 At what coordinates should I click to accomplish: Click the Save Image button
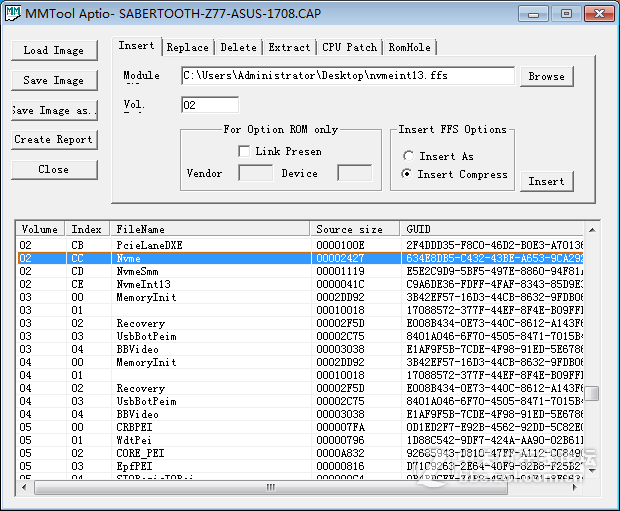[x=54, y=80]
